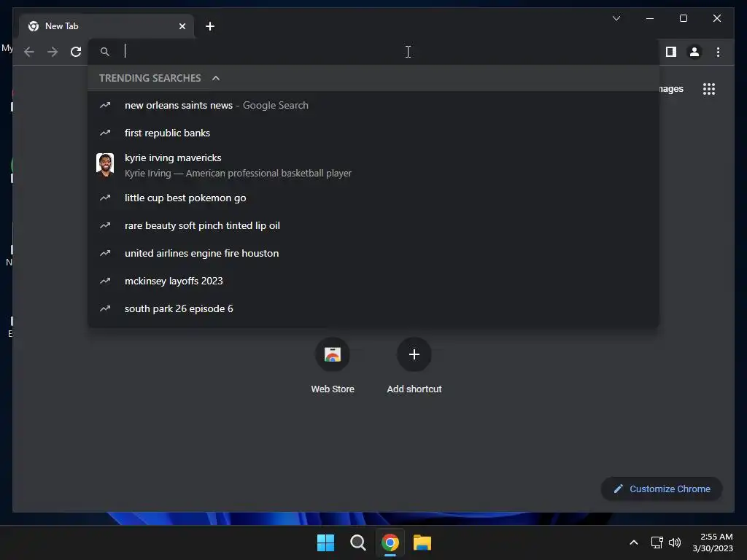Select 'mckinsey layoffs 2023' suggestion
Viewport: 747px width, 560px height.
click(373, 281)
